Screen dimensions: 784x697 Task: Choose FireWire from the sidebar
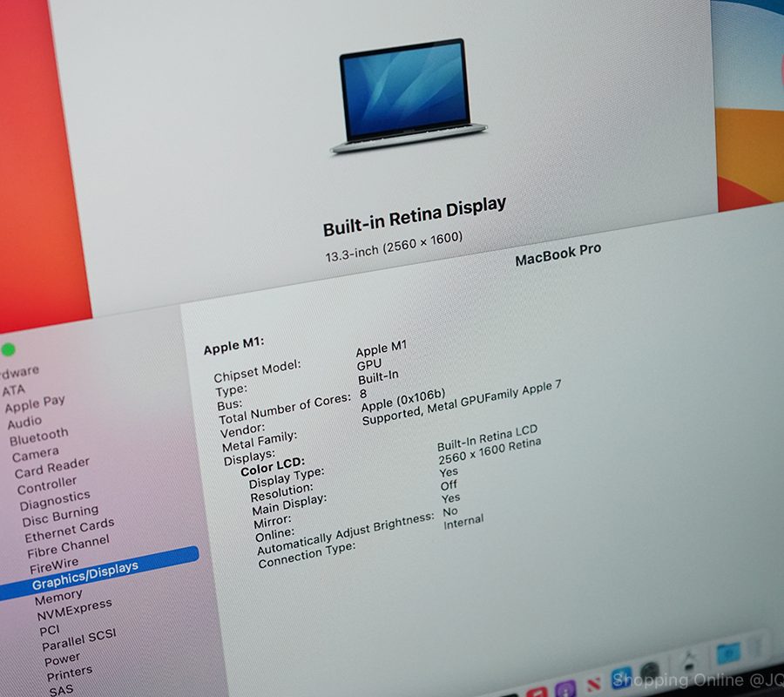point(54,566)
